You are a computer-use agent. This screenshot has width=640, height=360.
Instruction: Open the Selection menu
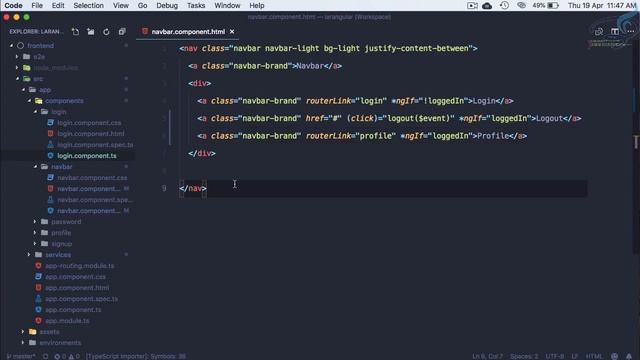(88, 5)
